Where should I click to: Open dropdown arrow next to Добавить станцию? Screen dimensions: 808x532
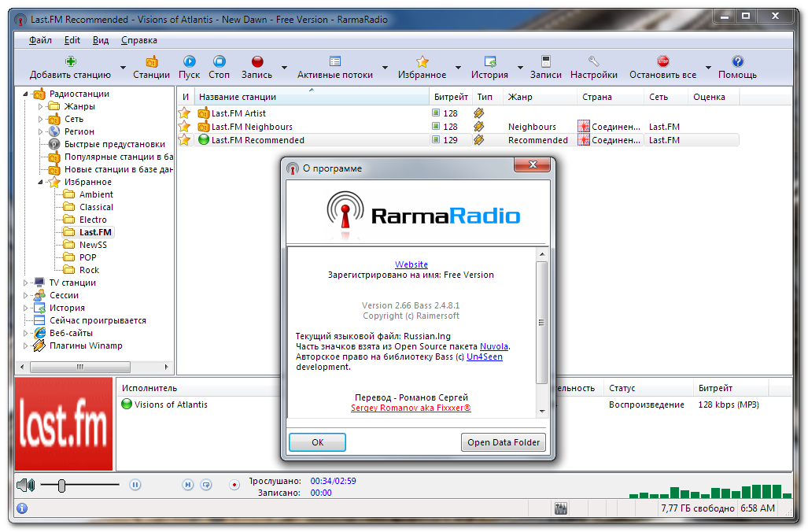coord(123,68)
